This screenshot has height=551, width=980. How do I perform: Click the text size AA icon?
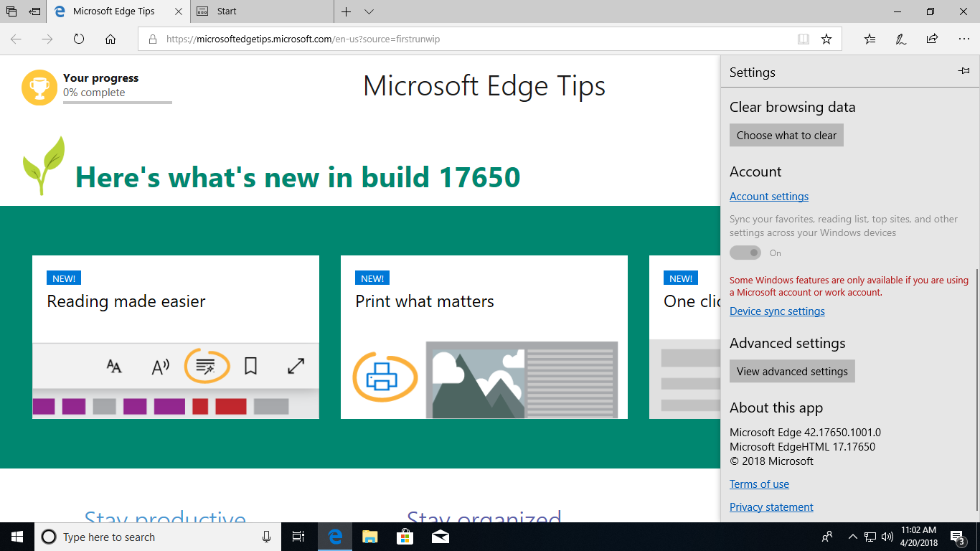click(114, 367)
